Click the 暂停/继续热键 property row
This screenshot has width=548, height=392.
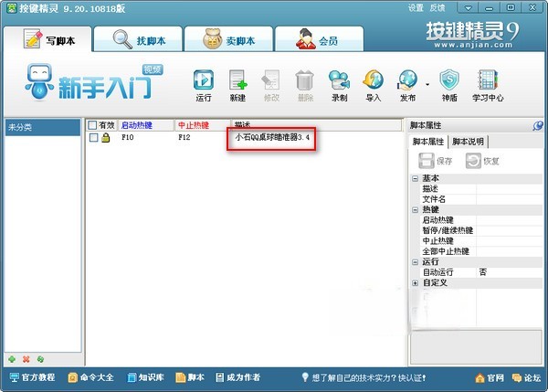pyautogui.click(x=481, y=231)
